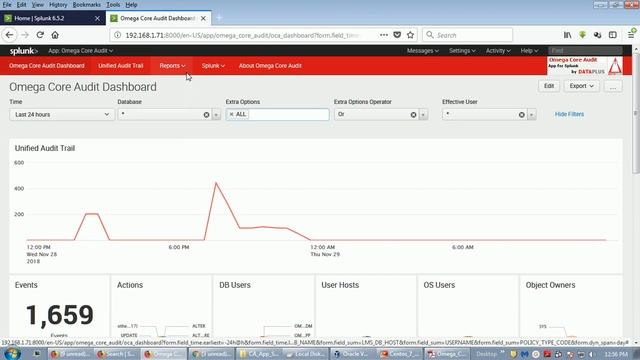Click the splunk> logo
Image resolution: width=640 pixels, height=360 pixels.
tap(24, 51)
